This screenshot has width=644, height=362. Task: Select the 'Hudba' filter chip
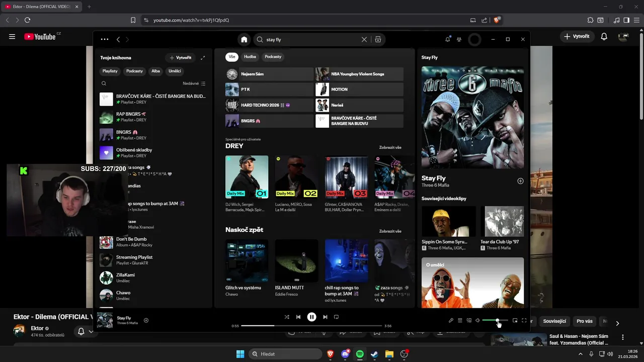click(x=250, y=57)
